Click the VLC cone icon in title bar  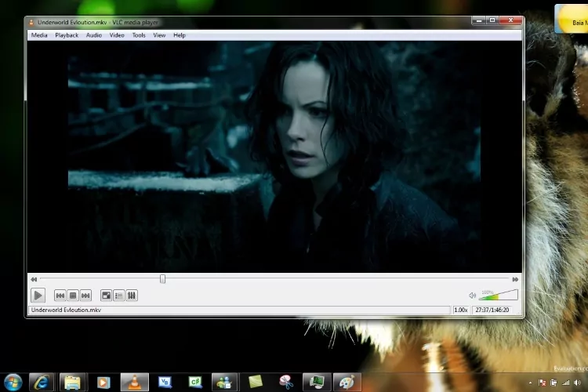click(x=31, y=23)
